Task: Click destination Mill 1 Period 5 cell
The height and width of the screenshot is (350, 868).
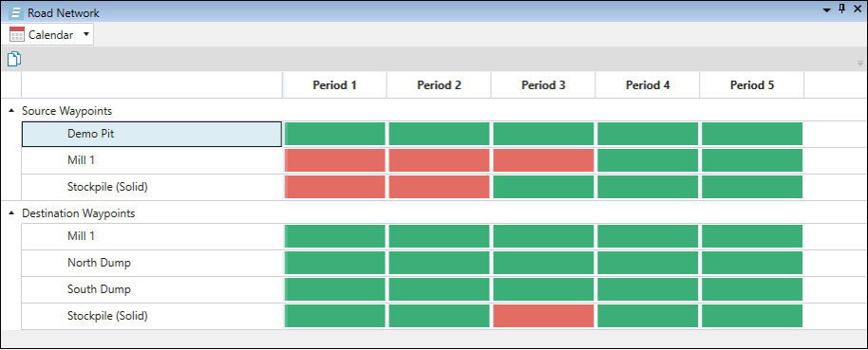Action: coord(752,236)
